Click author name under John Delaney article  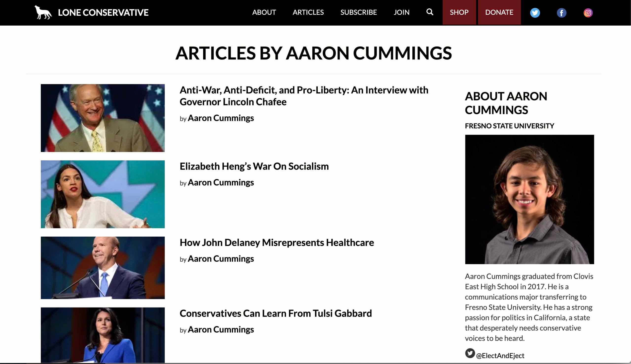coord(221,259)
